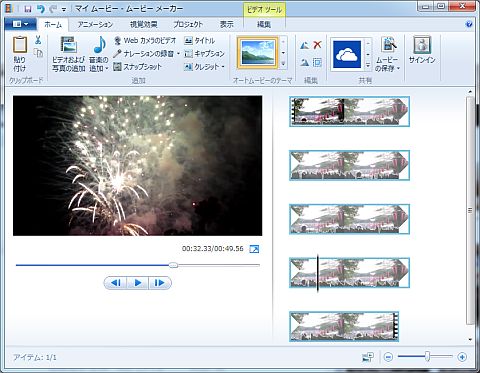Click the Undo arrow in title bar
This screenshot has height=373, width=480.
[x=41, y=8]
